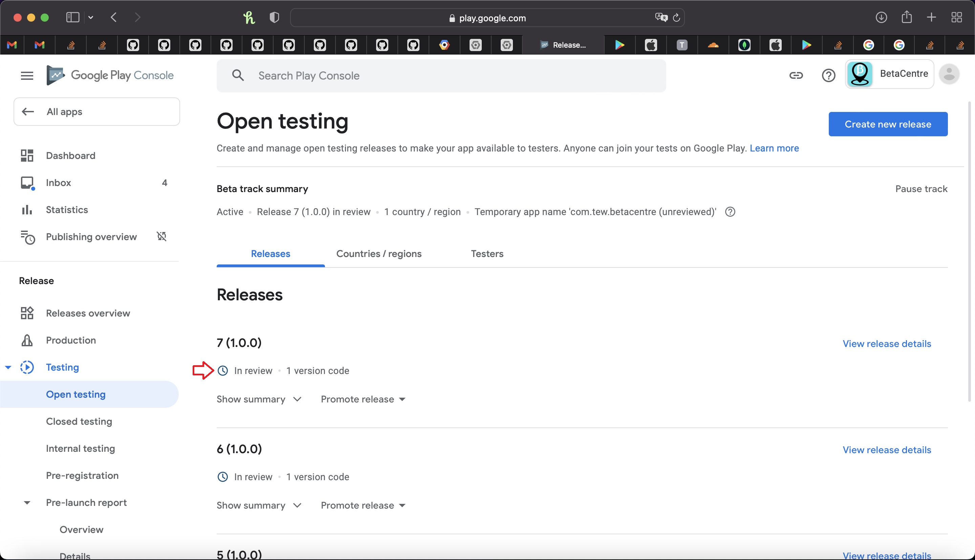Switch to the Testers tab

(487, 253)
